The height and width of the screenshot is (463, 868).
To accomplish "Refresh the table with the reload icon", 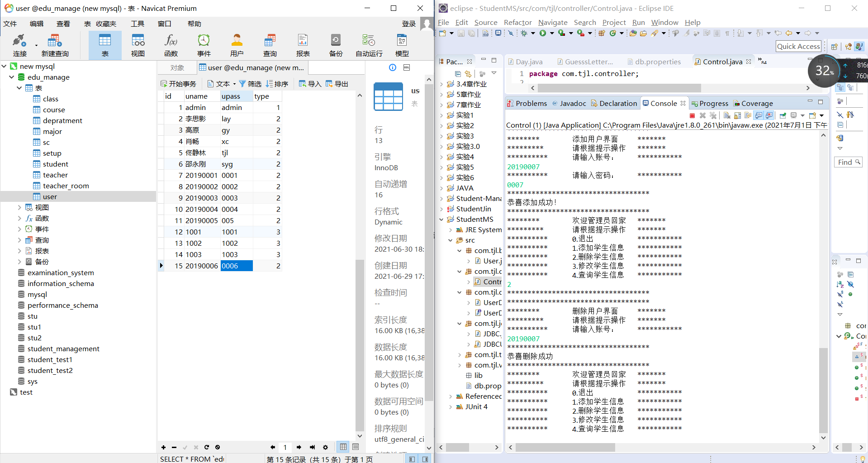I will 207,447.
